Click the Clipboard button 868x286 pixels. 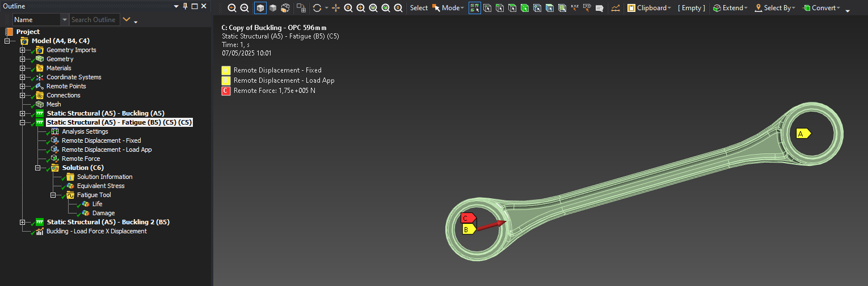(x=648, y=8)
